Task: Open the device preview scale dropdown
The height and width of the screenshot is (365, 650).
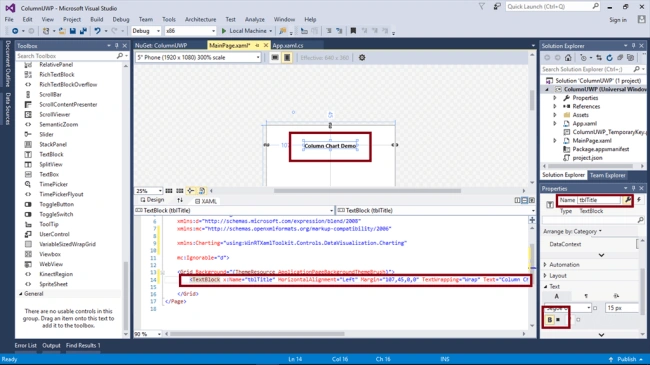Action: pyautogui.click(x=198, y=58)
